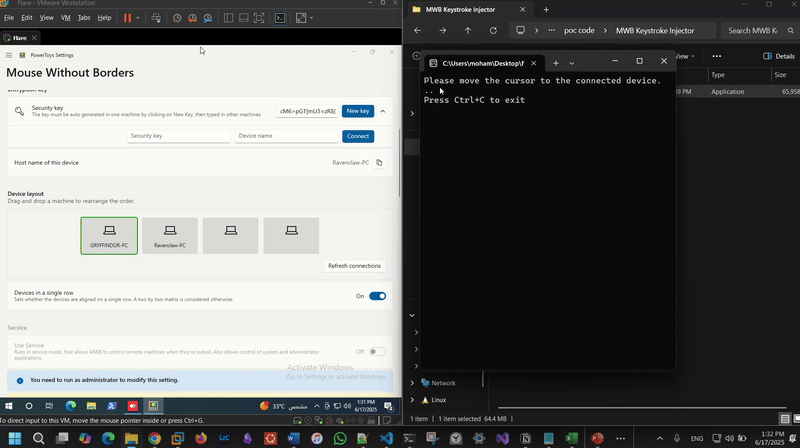Go back in File Explorer
Image resolution: width=800 pixels, height=448 pixels.
pos(417,31)
